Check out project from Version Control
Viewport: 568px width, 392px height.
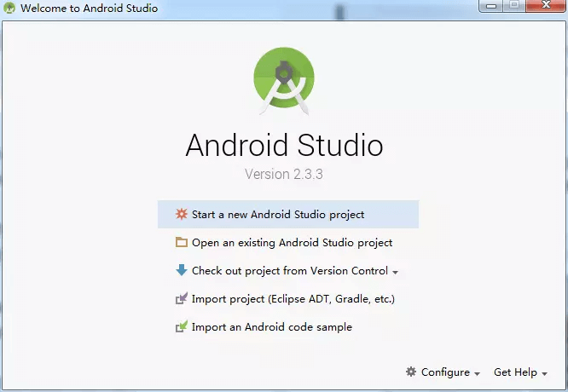(288, 271)
